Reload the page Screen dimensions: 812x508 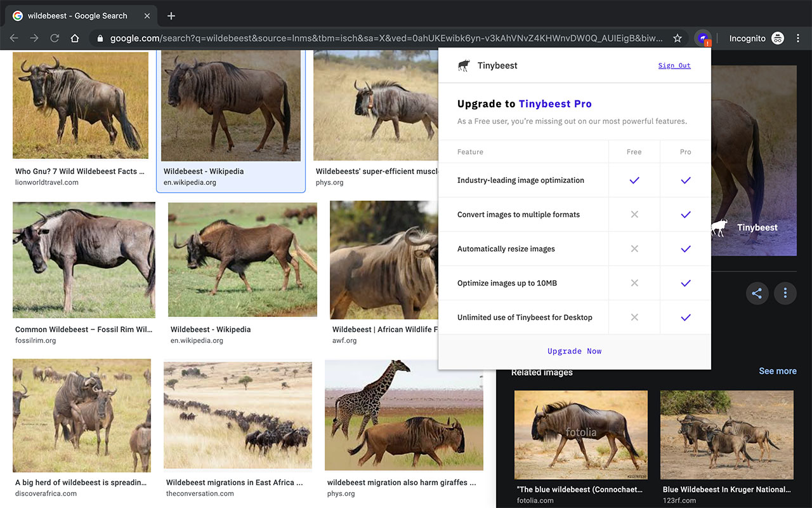pos(55,38)
